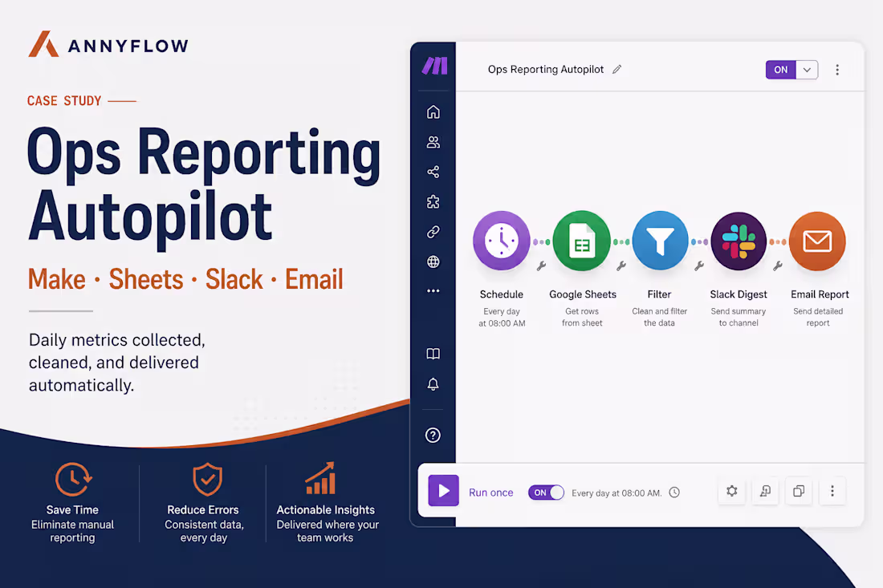Select the Filter funnel module
Image resolution: width=883 pixels, height=588 pixels.
point(660,241)
